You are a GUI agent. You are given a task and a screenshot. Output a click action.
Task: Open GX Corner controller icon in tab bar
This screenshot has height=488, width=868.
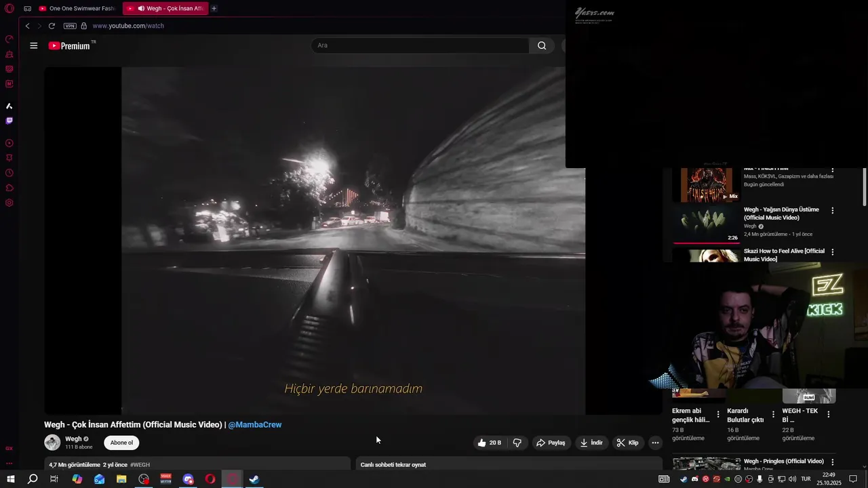tap(27, 9)
